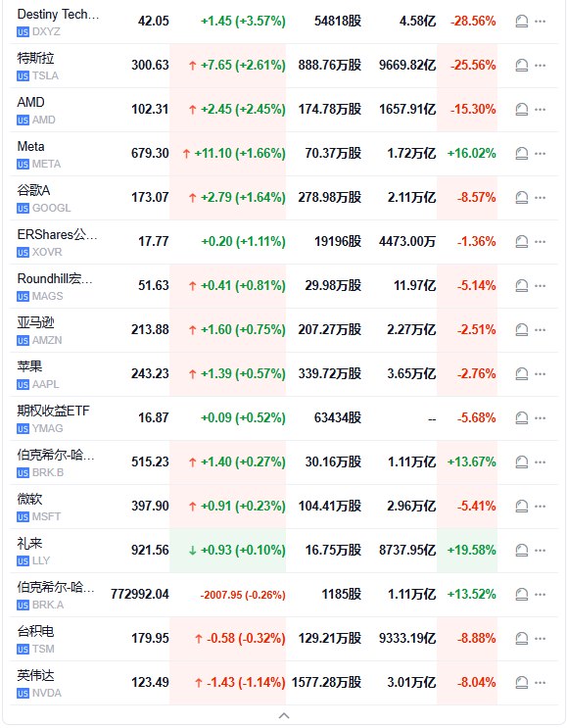Click year change -28.56%
The height and width of the screenshot is (728, 567).
coord(473,22)
